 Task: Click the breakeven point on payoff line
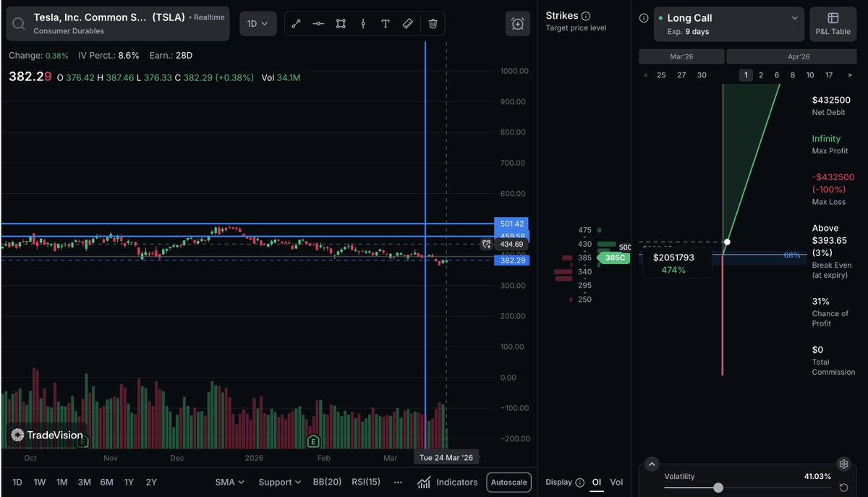727,242
